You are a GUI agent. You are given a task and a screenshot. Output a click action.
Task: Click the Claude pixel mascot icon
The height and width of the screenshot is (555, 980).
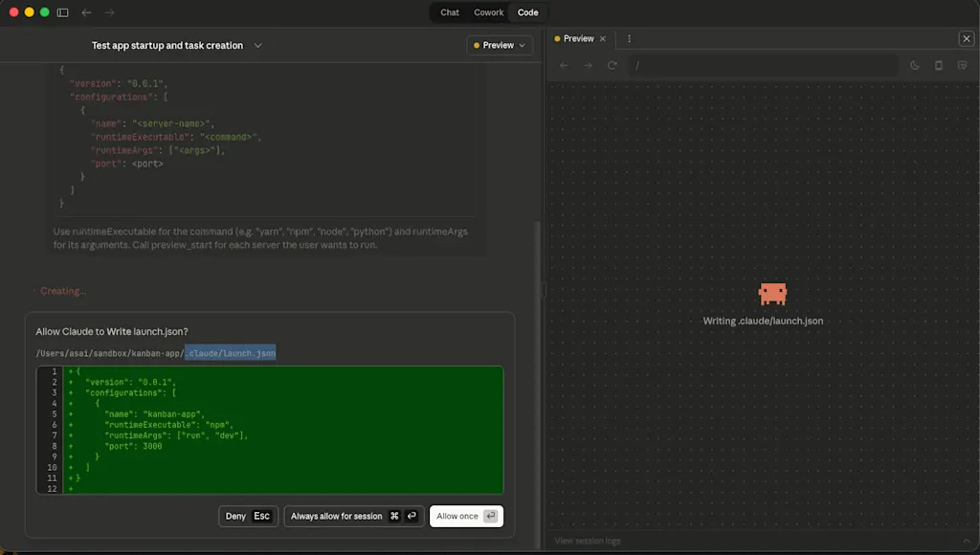pos(772,294)
